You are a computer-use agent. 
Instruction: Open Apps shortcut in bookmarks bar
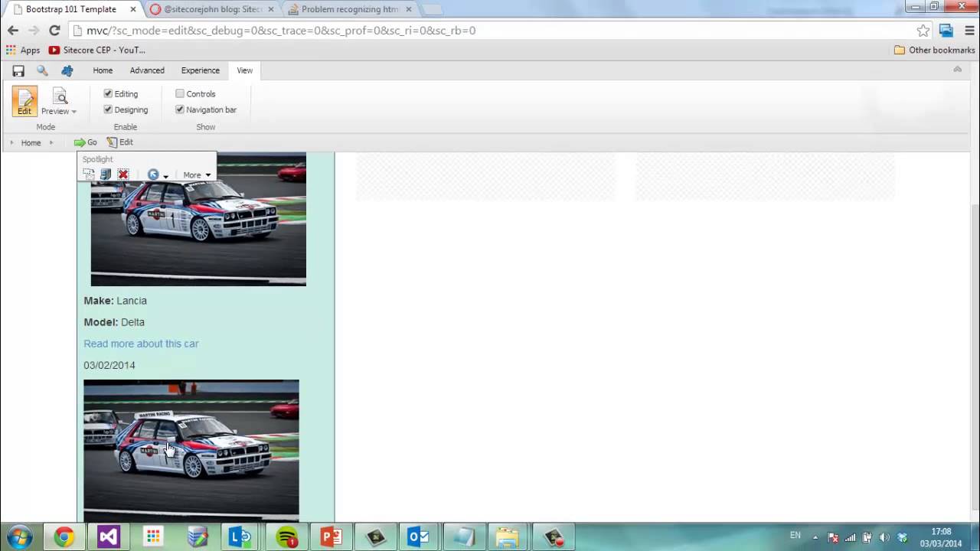[23, 50]
